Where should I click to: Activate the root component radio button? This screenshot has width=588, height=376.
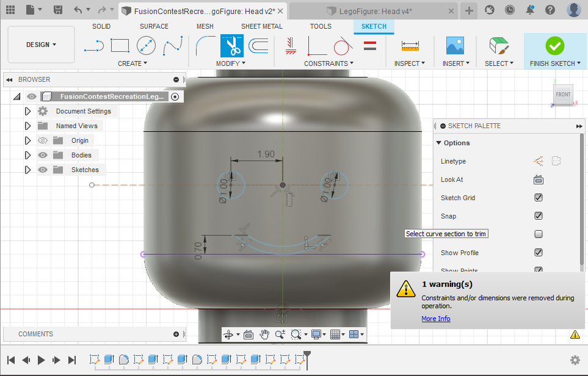tap(175, 96)
